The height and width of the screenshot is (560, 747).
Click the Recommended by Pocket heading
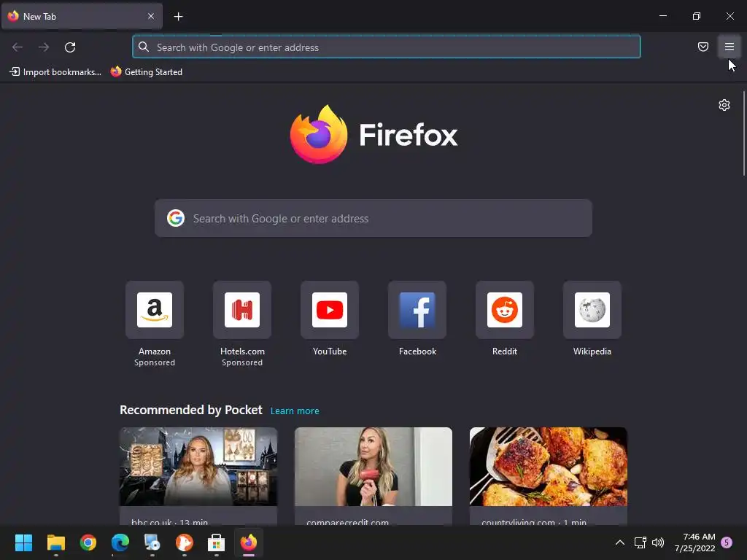191,410
